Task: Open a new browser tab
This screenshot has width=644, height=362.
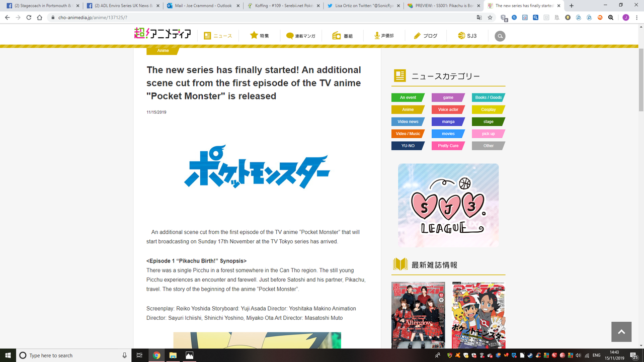Action: click(572, 6)
